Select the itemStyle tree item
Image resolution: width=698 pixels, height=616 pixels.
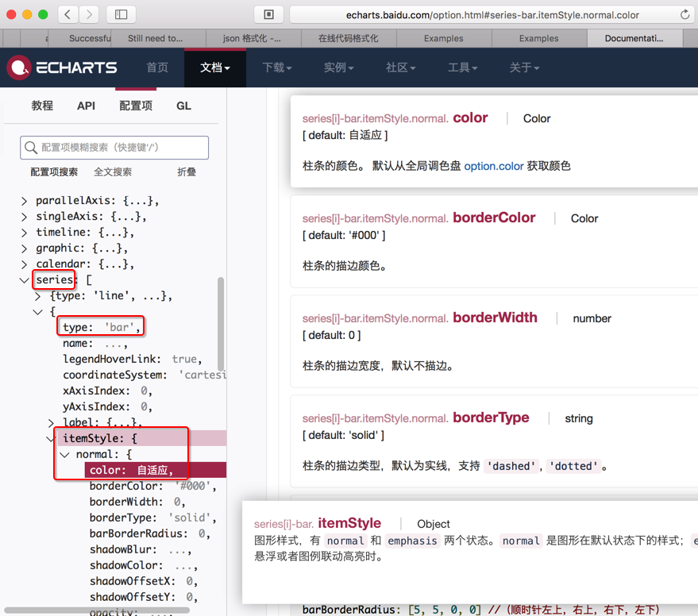pos(100,438)
